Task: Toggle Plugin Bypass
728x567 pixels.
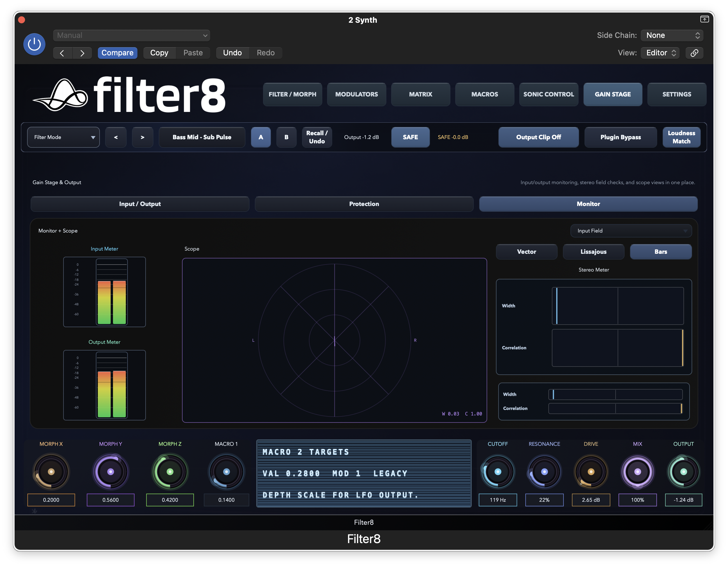Action: [620, 137]
